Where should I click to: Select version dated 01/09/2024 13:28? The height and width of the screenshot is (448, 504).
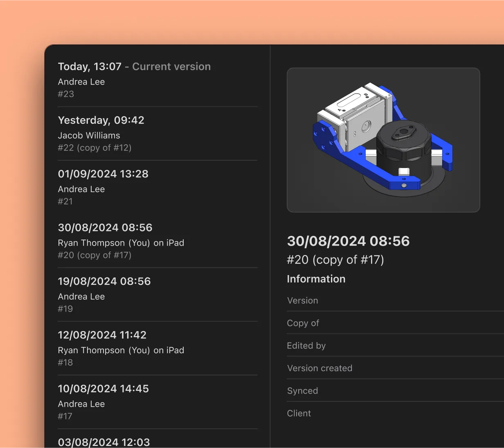pos(157,187)
